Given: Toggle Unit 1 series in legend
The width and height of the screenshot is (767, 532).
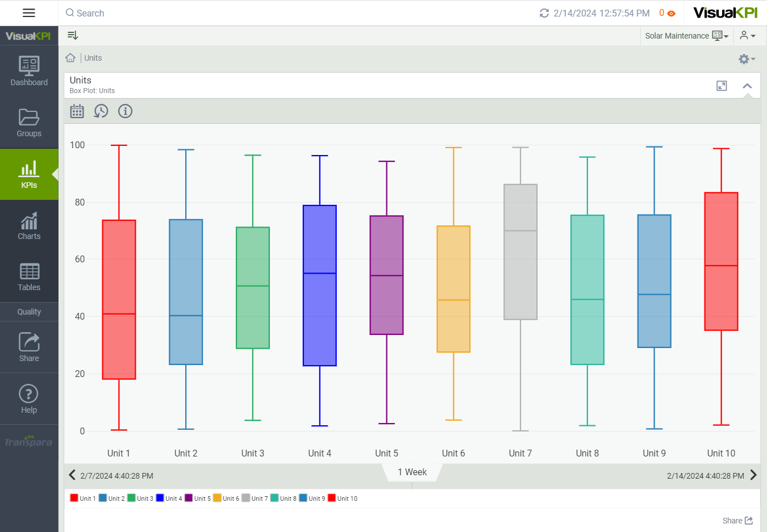Looking at the screenshot, I should tap(83, 499).
